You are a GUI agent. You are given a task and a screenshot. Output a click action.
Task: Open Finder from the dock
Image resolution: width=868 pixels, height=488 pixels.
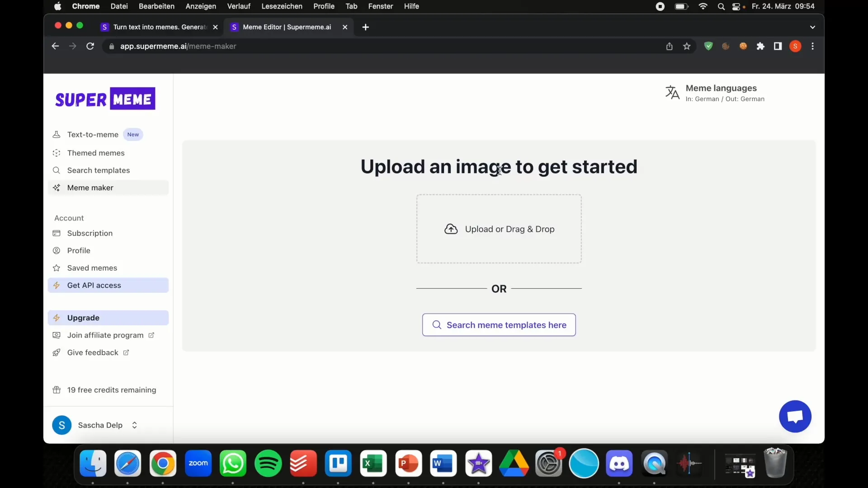(93, 464)
